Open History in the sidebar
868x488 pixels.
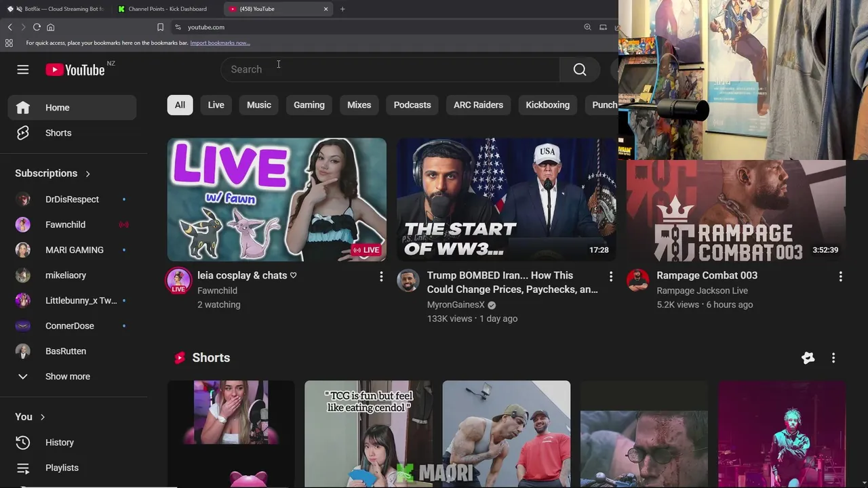point(72,442)
